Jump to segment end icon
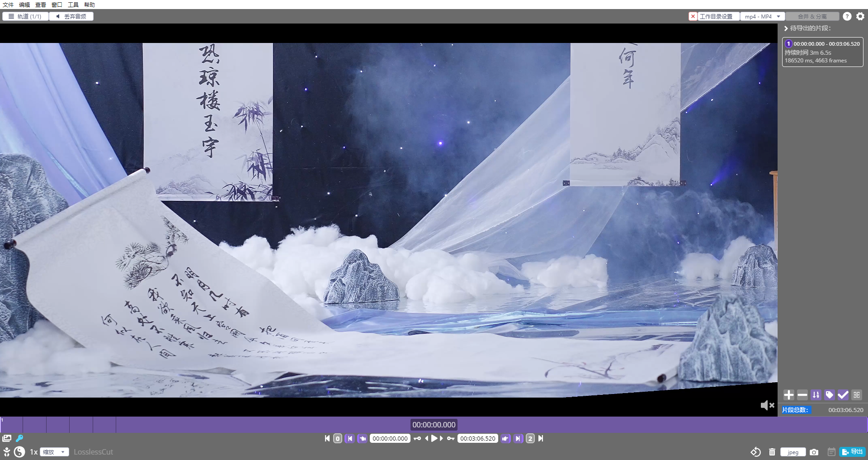This screenshot has height=460, width=868. click(518, 438)
